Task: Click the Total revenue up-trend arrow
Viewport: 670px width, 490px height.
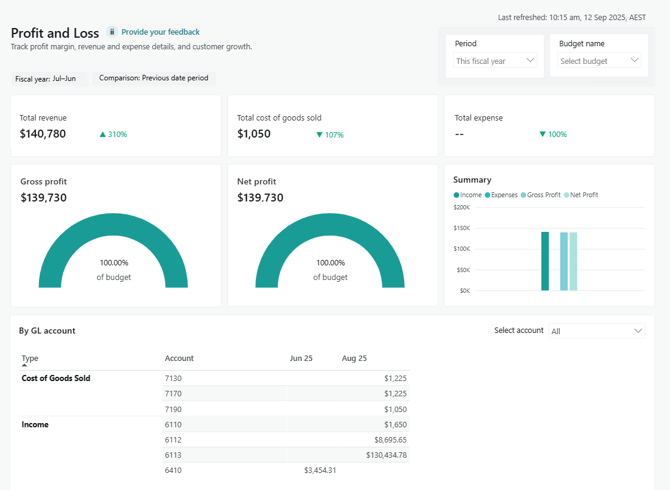Action: click(103, 134)
